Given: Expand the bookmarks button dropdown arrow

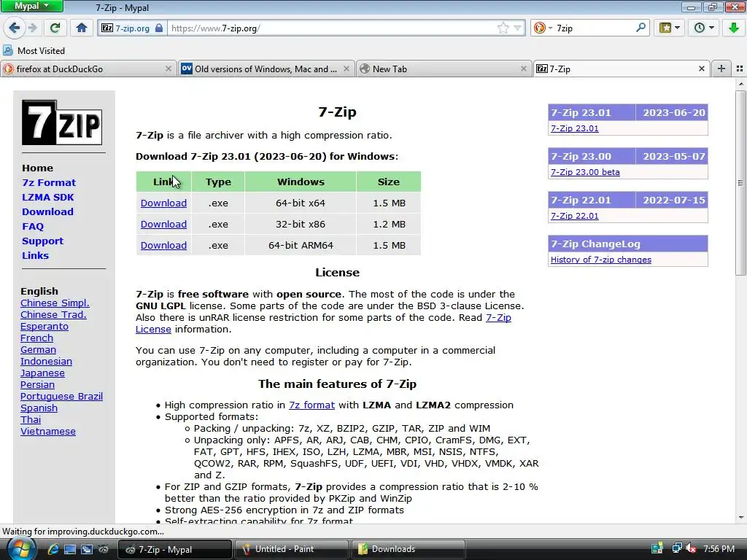Looking at the screenshot, I should tap(678, 28).
